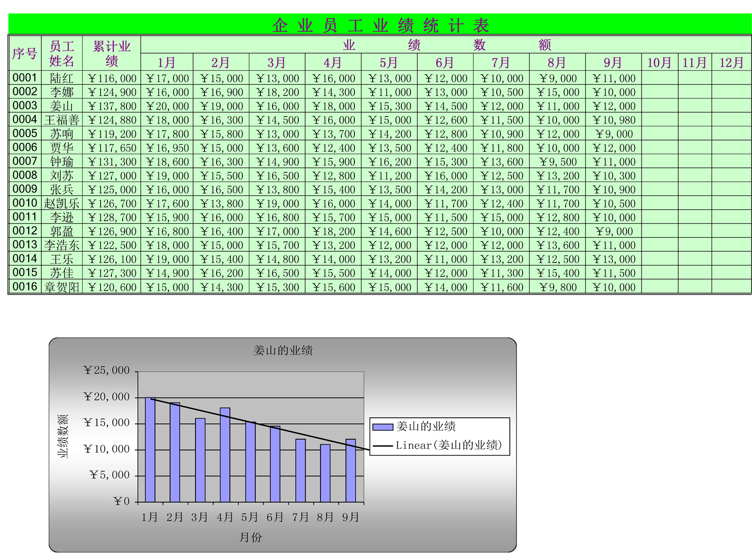Screen dimensions: 752x560
Task: Select the 累计业绩 column header
Action: 111,54
